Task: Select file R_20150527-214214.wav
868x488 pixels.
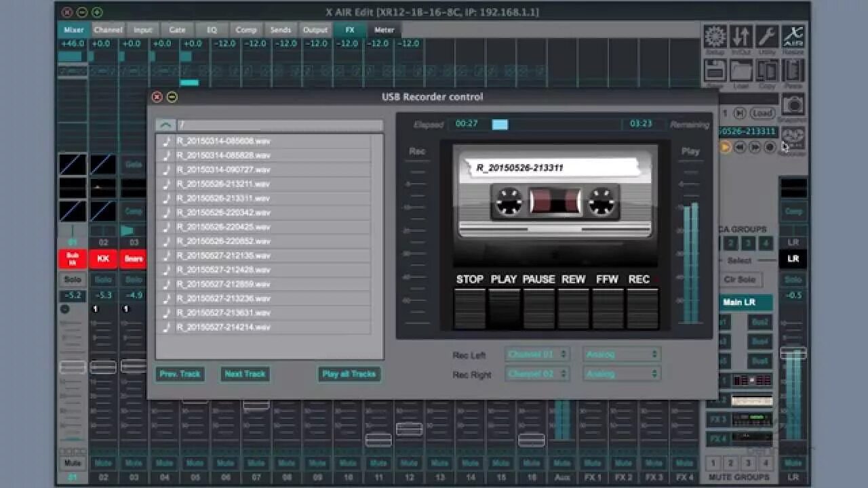Action: (263, 327)
